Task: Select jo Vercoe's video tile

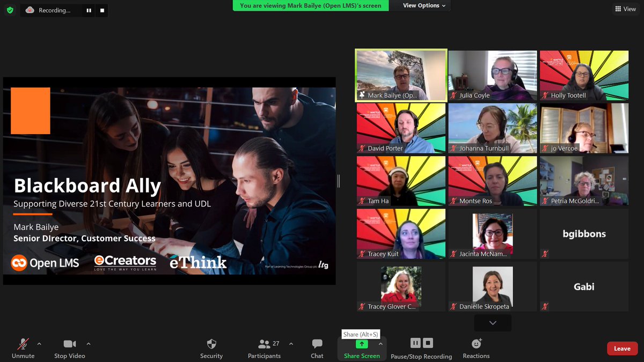Action: click(584, 128)
